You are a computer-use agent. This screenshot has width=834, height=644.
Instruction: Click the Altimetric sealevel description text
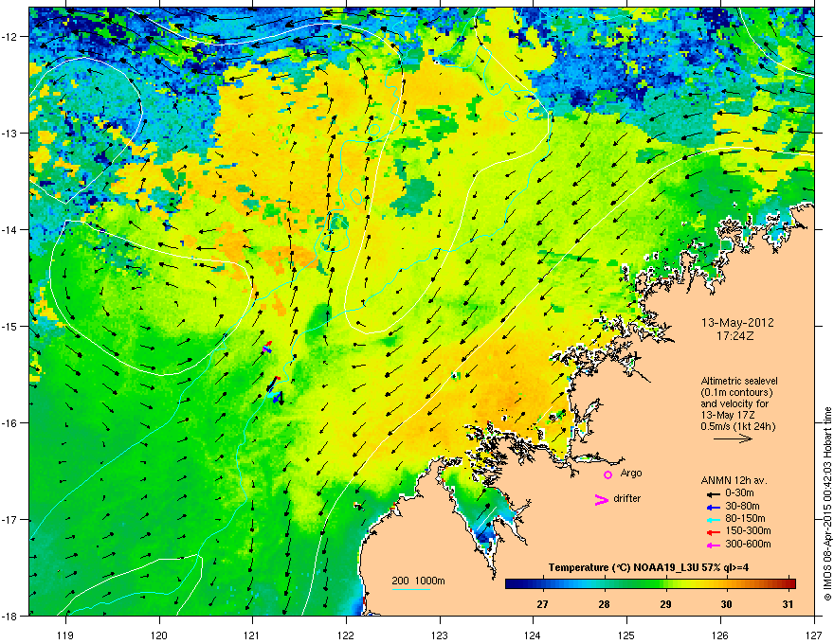point(738,403)
